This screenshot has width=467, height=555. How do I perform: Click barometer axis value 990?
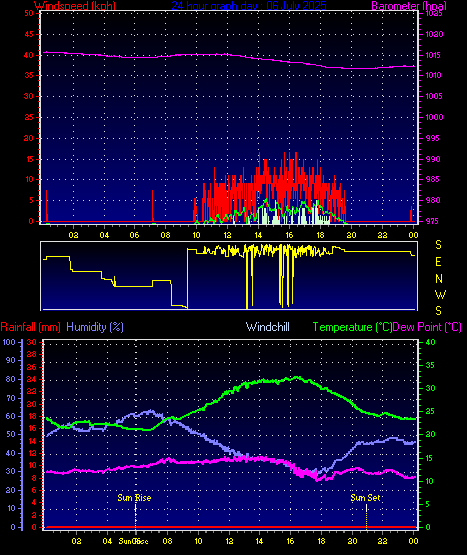pyautogui.click(x=433, y=159)
